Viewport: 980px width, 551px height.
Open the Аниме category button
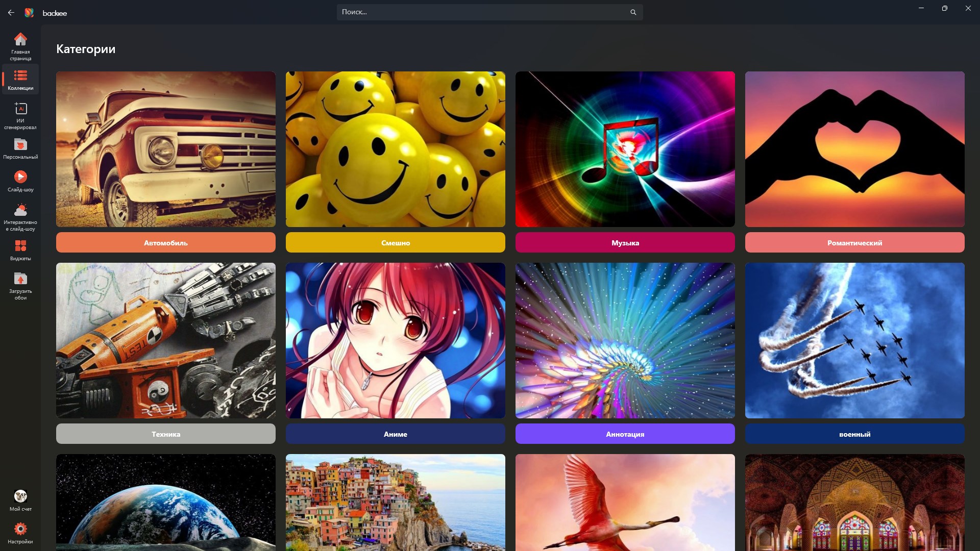(396, 434)
